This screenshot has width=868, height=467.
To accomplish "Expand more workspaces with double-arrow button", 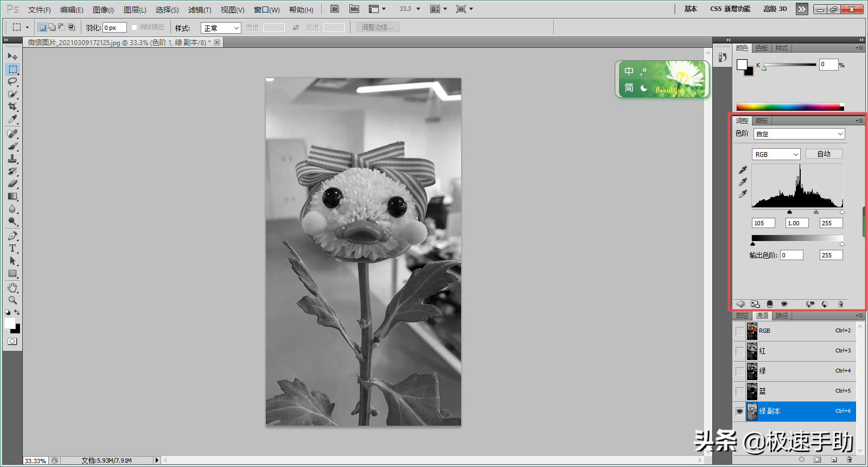I will pyautogui.click(x=802, y=9).
